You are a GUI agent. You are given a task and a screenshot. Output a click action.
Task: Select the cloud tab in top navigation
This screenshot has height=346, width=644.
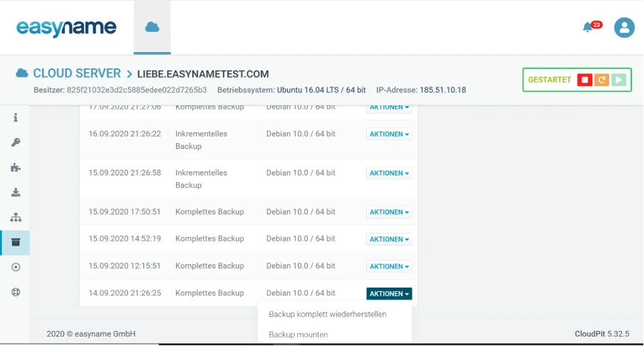(152, 27)
